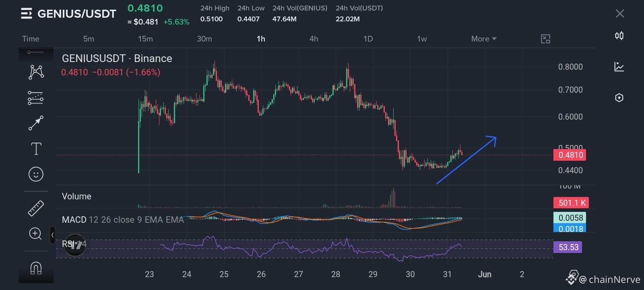This screenshot has width=644, height=290.
Task: Open the menu icon beside GENIUS/USDT
Action: (26, 14)
